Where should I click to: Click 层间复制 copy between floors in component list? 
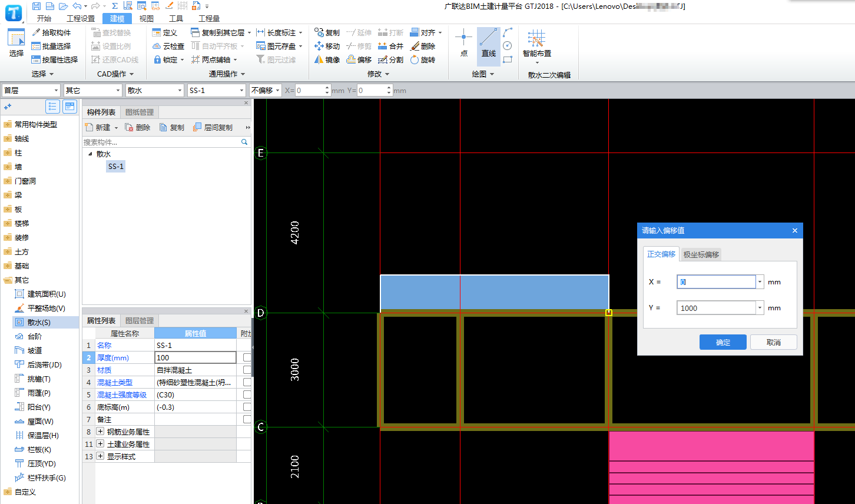(x=213, y=127)
